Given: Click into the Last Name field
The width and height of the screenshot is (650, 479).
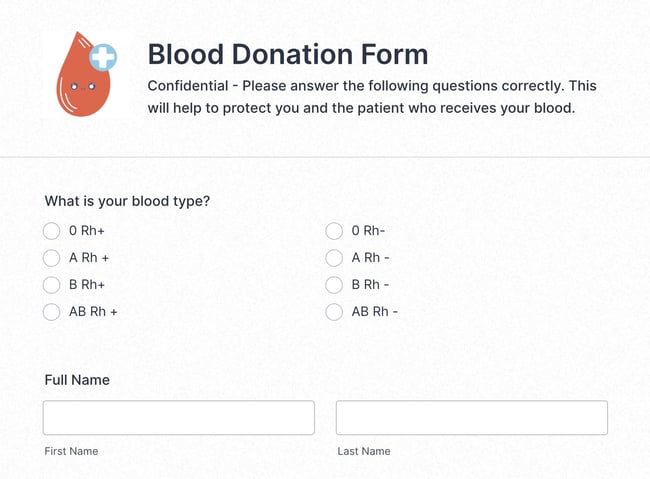Looking at the screenshot, I should (472, 418).
